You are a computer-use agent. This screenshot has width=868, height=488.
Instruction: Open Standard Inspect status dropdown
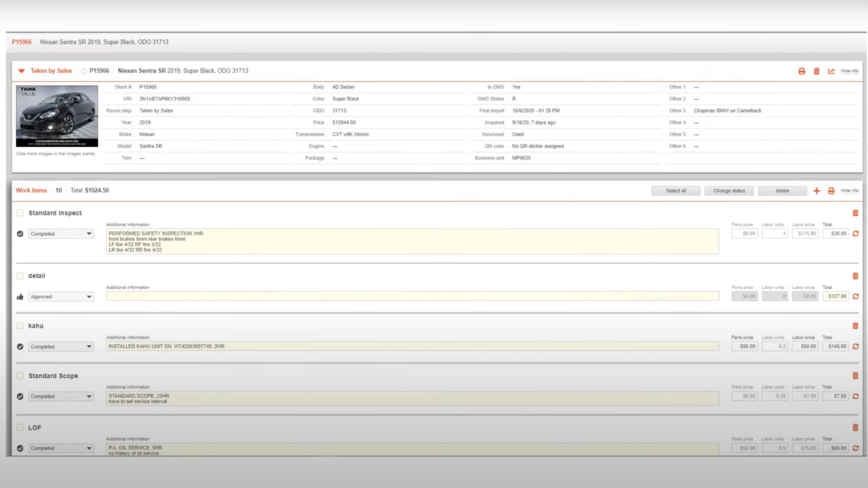(61, 234)
